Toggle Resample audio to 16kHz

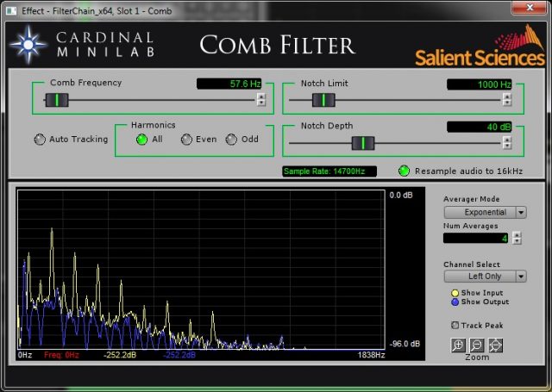[404, 171]
